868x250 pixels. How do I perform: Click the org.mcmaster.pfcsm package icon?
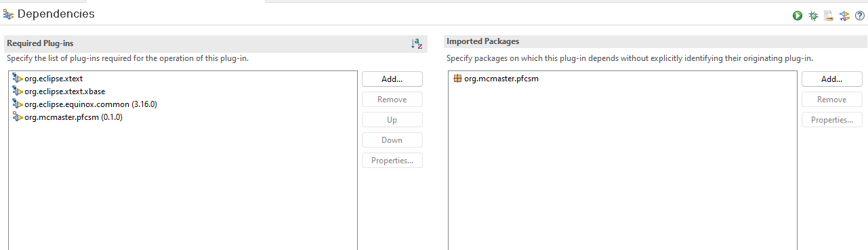pos(457,79)
